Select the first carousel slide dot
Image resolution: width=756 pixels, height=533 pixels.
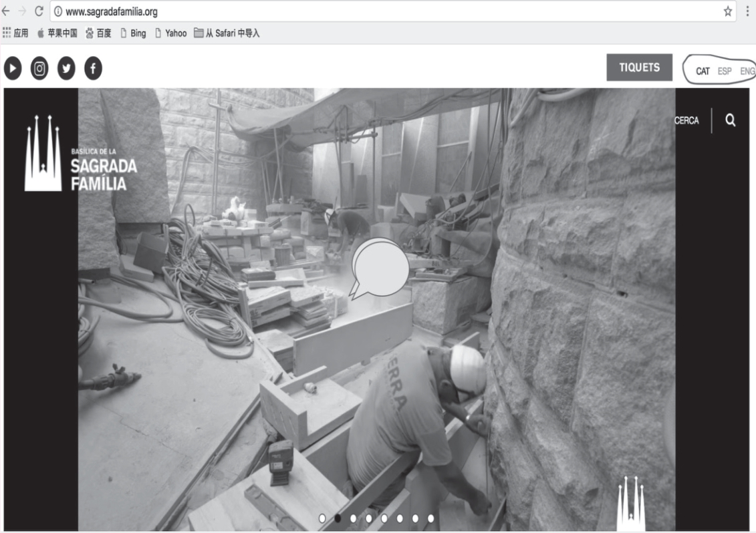(x=322, y=518)
